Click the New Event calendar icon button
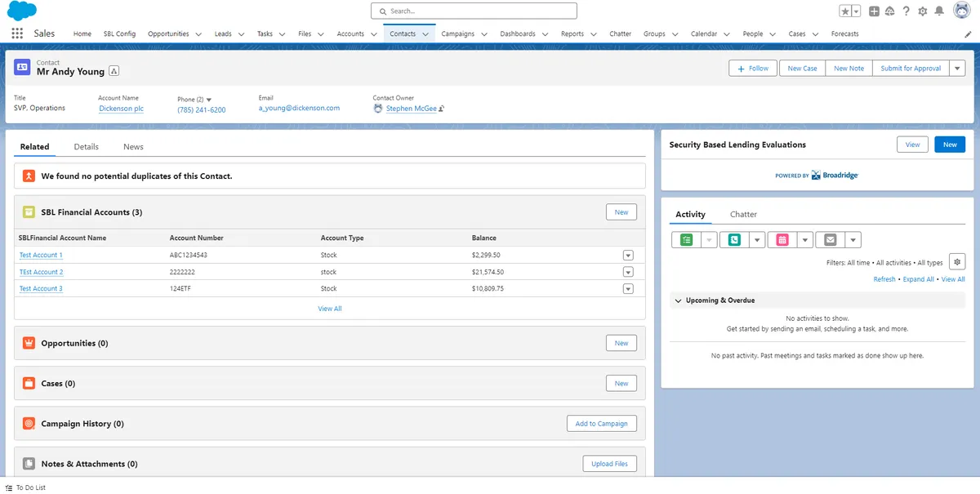 pos(782,240)
